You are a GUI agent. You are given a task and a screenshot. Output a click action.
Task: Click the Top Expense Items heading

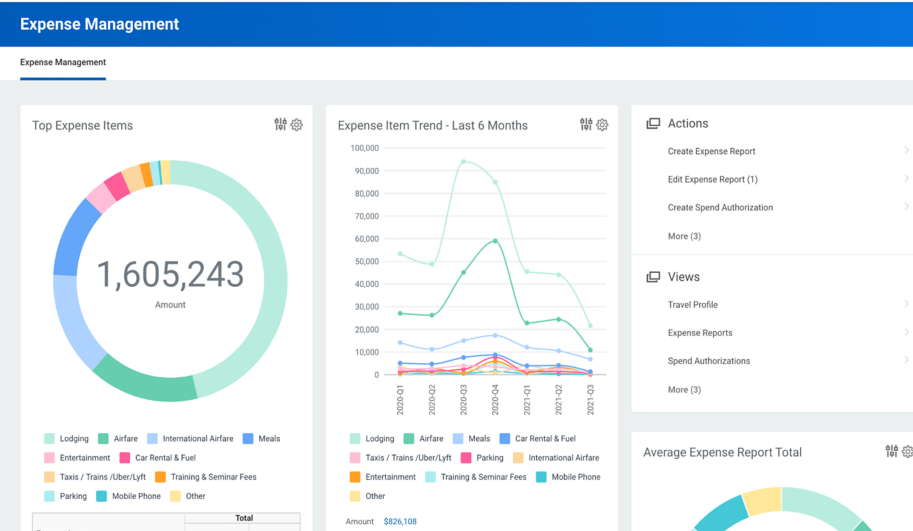point(82,125)
